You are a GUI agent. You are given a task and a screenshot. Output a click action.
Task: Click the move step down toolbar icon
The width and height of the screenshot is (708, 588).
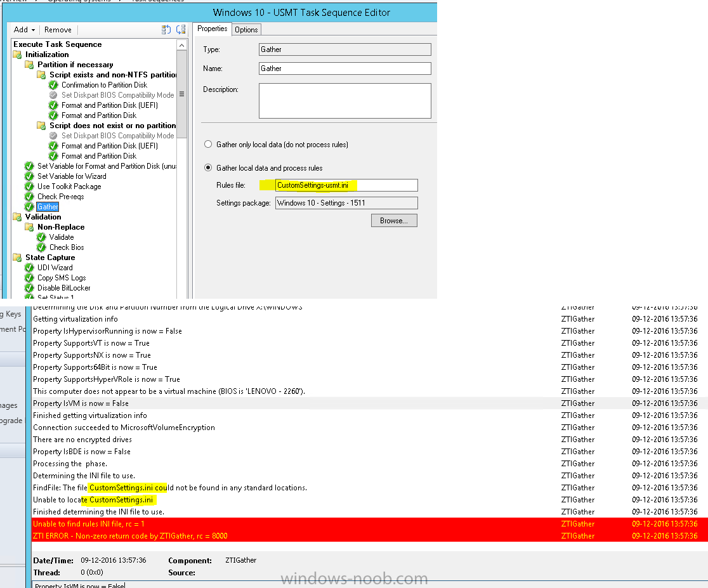181,30
